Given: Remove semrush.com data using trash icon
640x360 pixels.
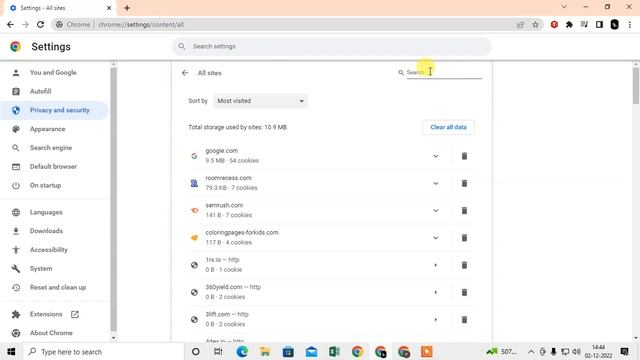Looking at the screenshot, I should [x=464, y=211].
